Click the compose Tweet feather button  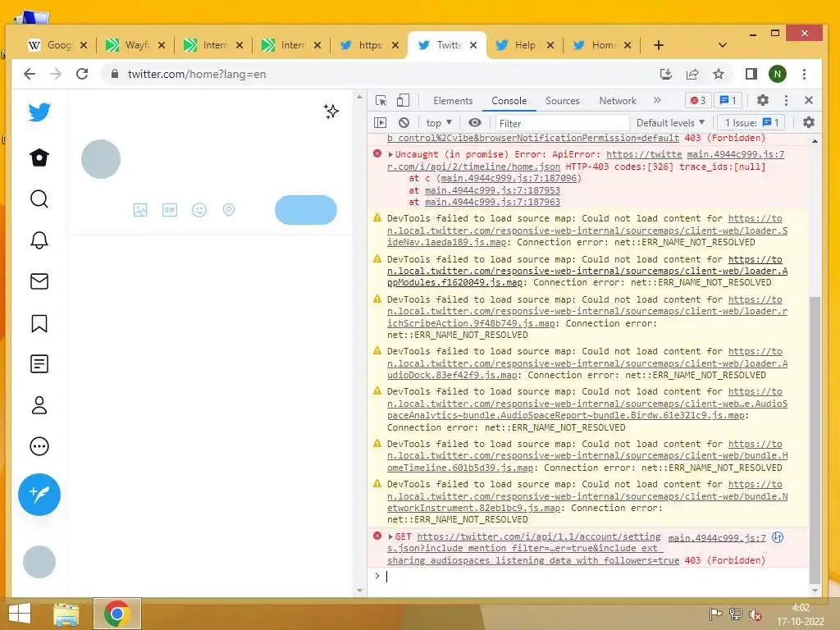(39, 495)
